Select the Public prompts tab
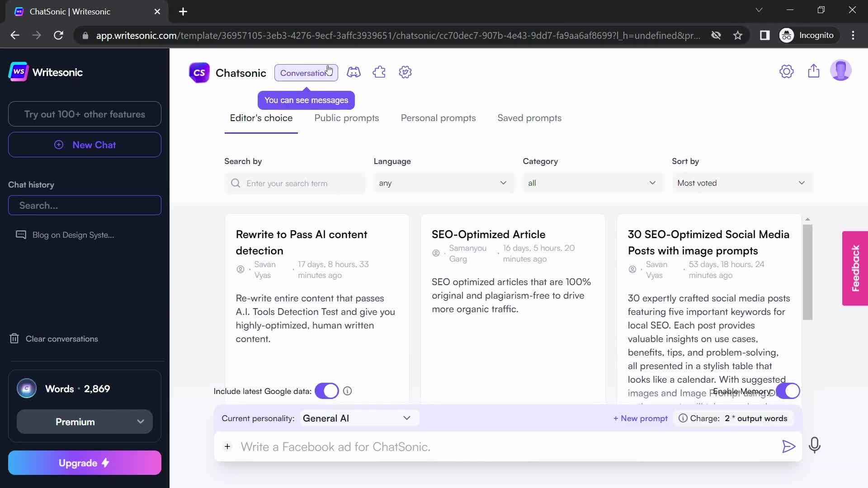Viewport: 868px width, 488px height. coord(346,117)
